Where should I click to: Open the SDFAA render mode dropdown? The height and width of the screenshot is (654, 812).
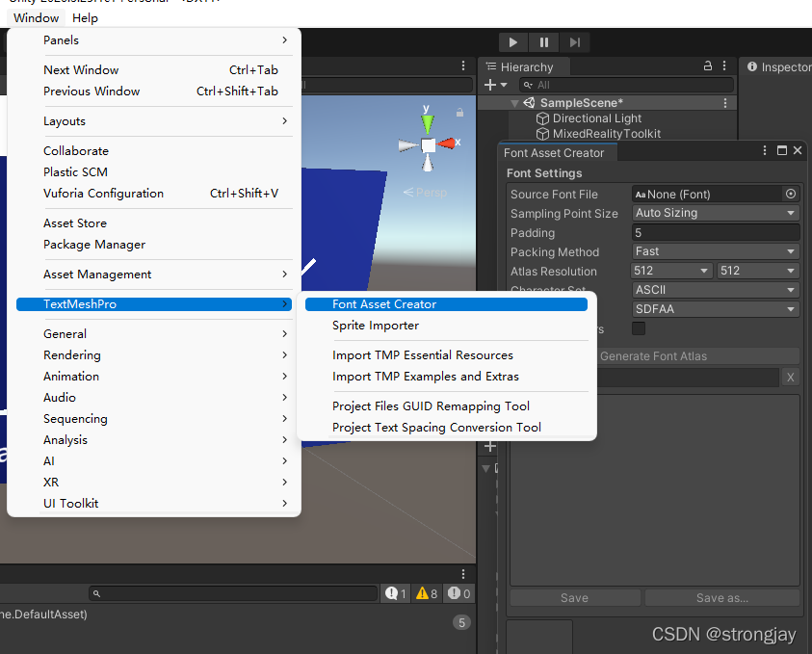716,309
